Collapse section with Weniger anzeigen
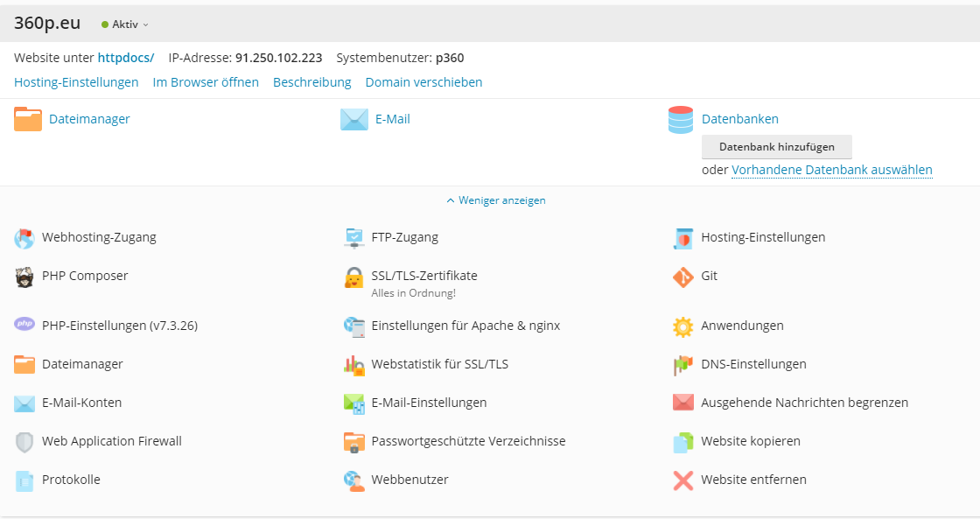980x519 pixels. tap(496, 200)
